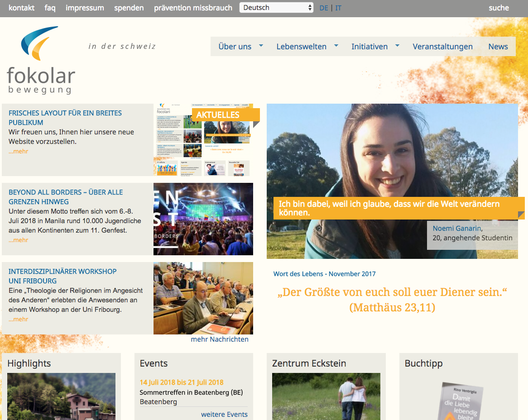Screen dimensions: 528x420
Task: Go to Veranstaltungen menu item
Action: 442,47
